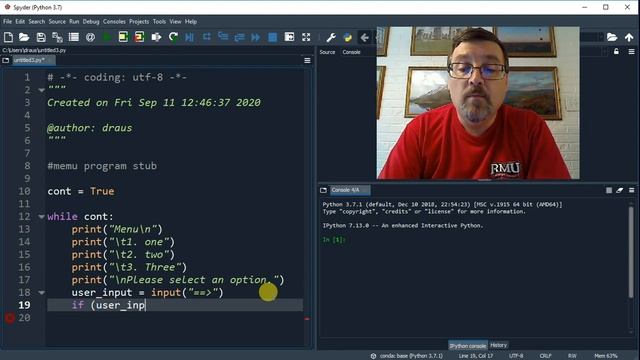Image resolution: width=640 pixels, height=360 pixels.
Task: Open the file list toolbar icon
Action: 74,37
